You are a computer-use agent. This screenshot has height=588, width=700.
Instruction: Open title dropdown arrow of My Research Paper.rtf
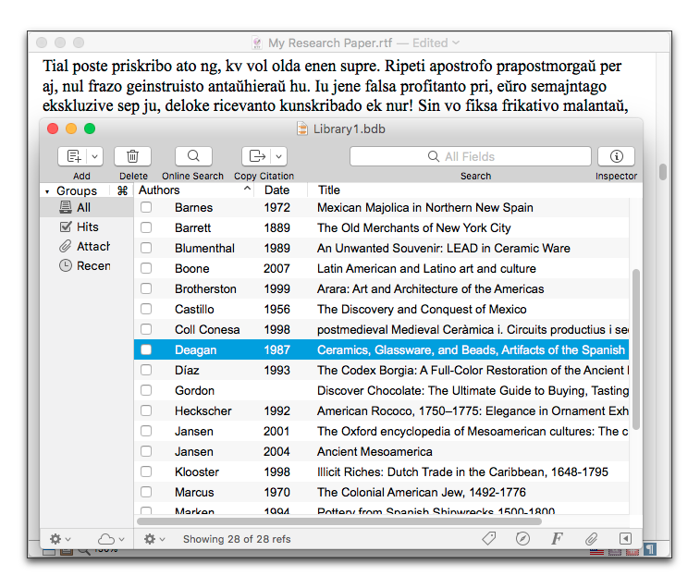[x=456, y=43]
